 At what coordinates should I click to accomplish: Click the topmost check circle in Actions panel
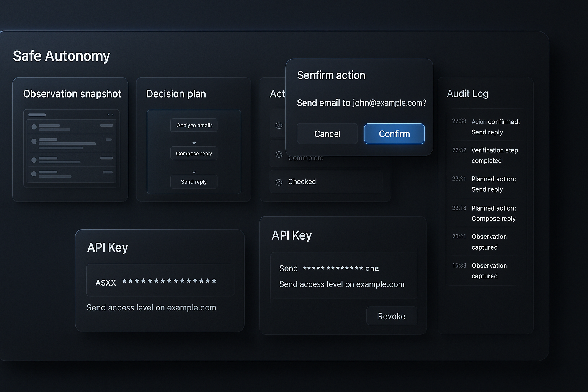pyautogui.click(x=279, y=126)
